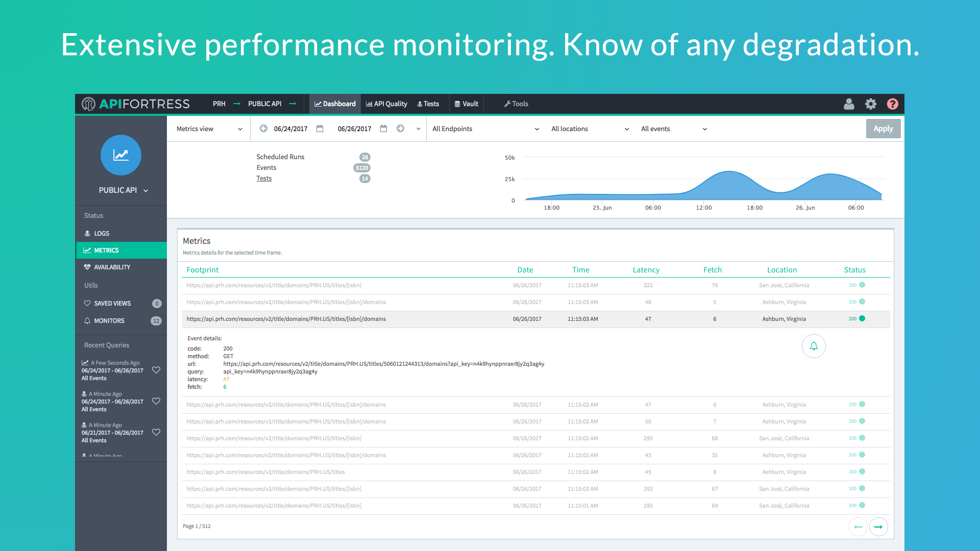Open the All locations dropdown
980x551 pixels.
pyautogui.click(x=590, y=129)
